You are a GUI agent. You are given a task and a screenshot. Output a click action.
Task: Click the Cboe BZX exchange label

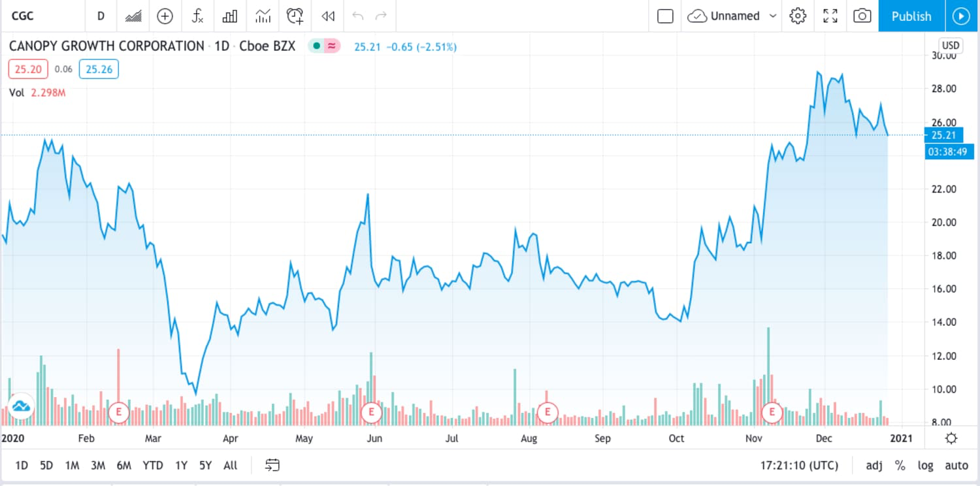point(268,46)
